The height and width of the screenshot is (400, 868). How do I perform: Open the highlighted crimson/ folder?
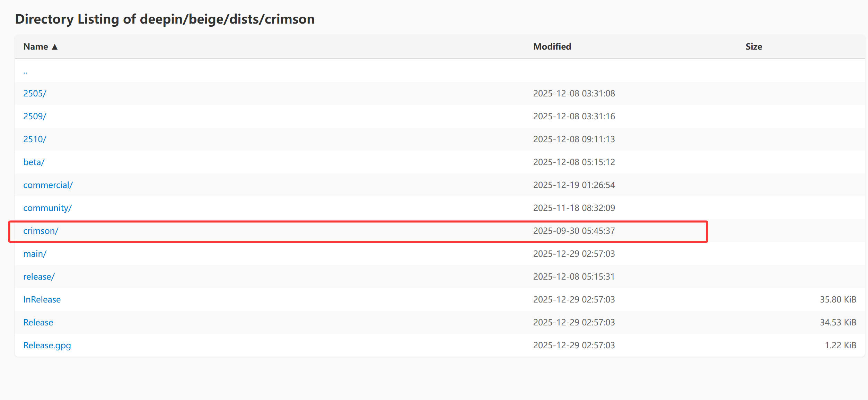41,231
